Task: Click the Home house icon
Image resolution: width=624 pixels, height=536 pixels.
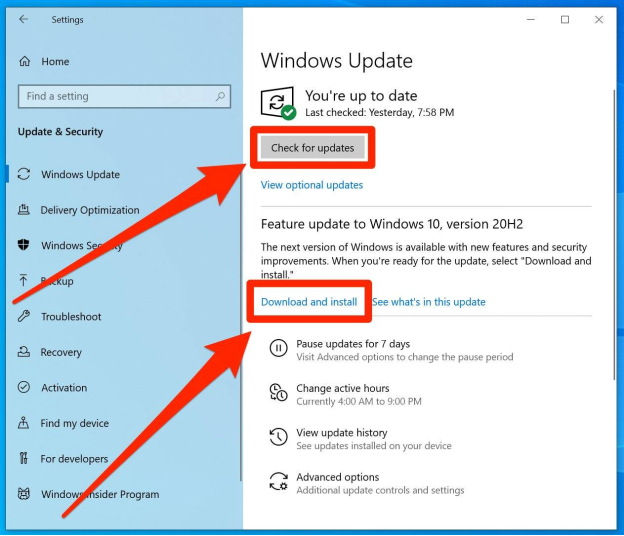Action: pyautogui.click(x=25, y=61)
